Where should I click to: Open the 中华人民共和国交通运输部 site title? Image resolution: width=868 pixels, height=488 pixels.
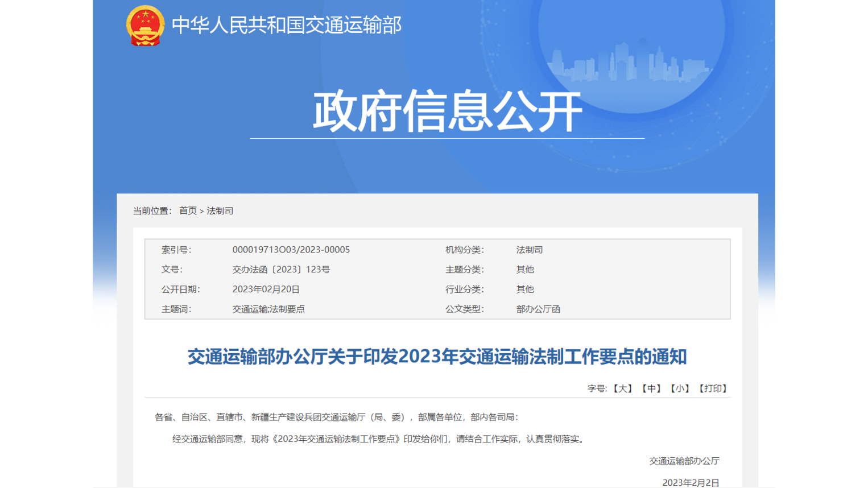pos(286,26)
